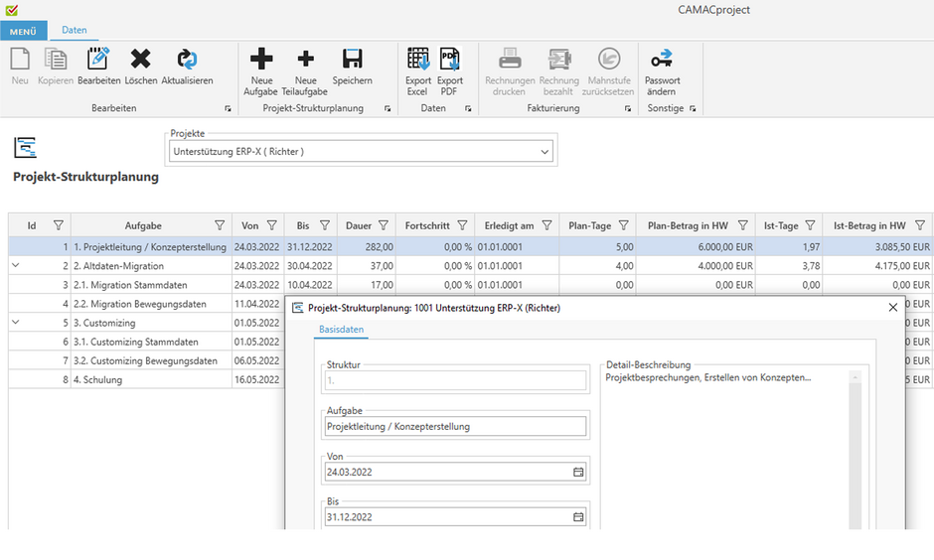934x560 pixels.
Task: Collapse the Altdaten-Migration row
Action: tap(15, 266)
